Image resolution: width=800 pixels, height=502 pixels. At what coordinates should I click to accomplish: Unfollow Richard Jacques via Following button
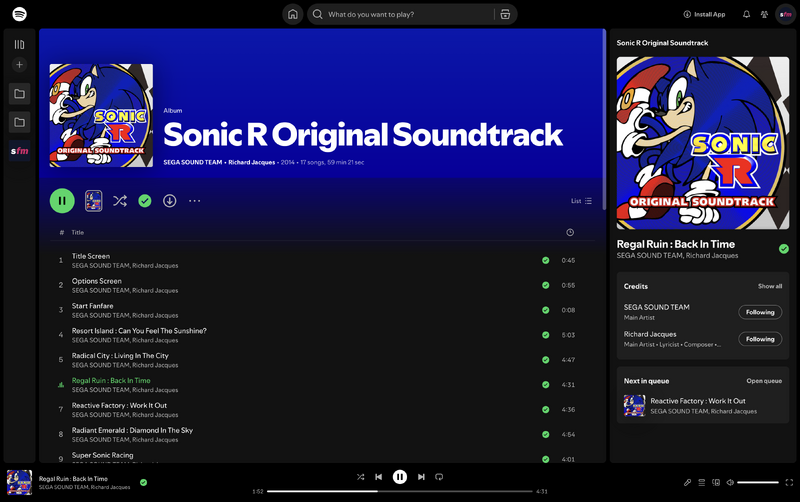tap(760, 339)
